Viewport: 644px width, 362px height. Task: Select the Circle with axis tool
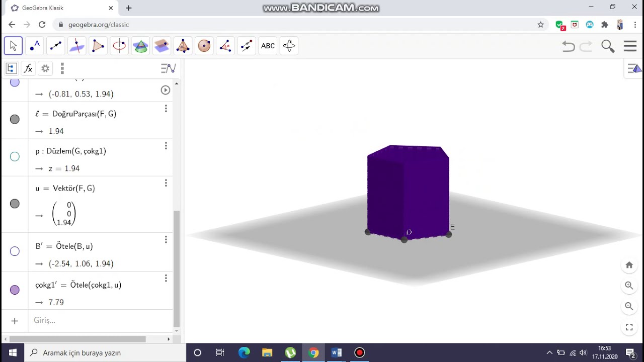pyautogui.click(x=119, y=46)
